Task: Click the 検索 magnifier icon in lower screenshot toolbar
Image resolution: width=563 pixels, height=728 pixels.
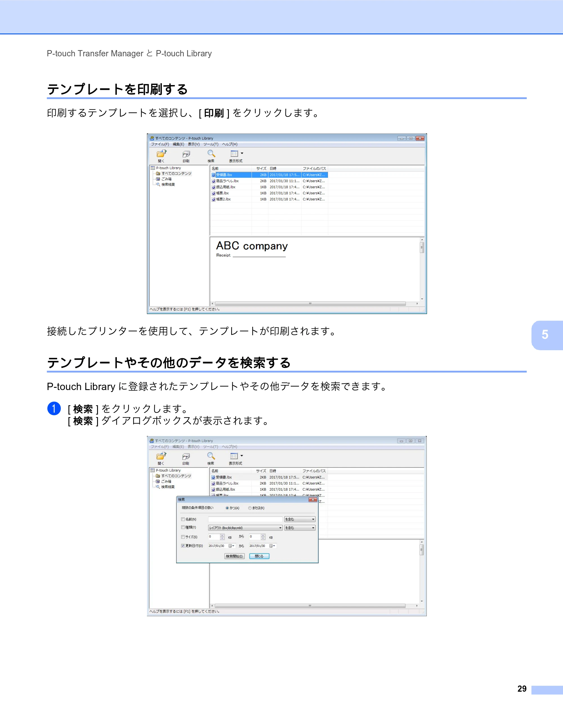Action: 211,456
